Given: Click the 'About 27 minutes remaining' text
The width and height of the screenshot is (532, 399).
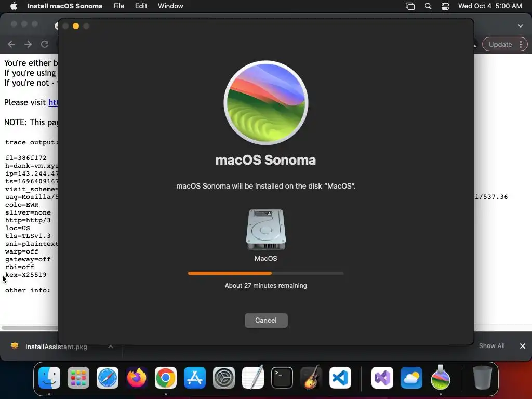Looking at the screenshot, I should 265,286.
